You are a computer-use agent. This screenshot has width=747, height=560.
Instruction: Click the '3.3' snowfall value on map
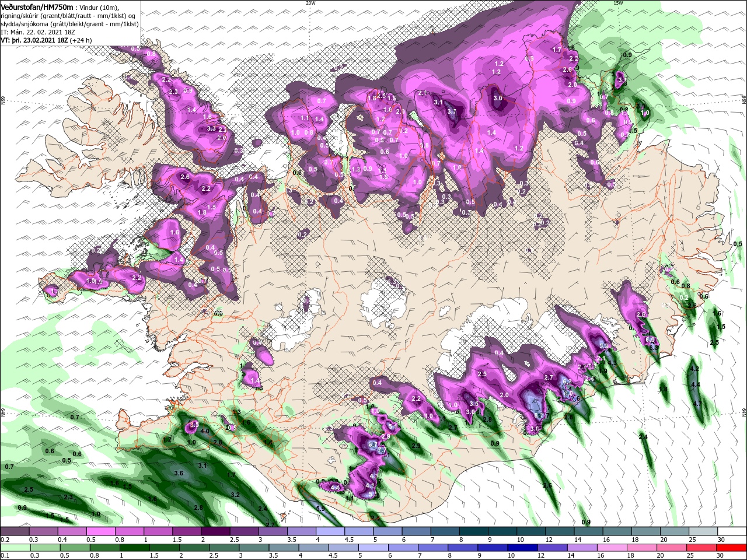click(211, 128)
